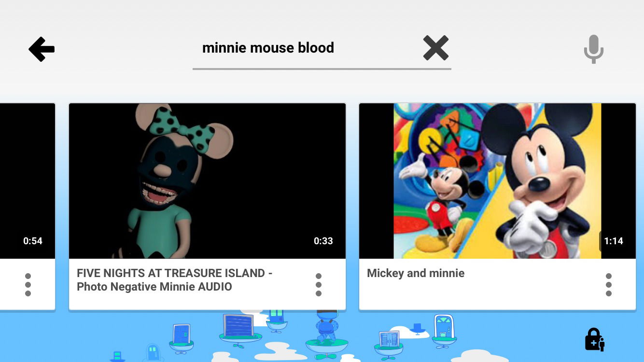Image resolution: width=644 pixels, height=362 pixels.
Task: Edit the 'minnie mouse blood' search field
Action: pyautogui.click(x=322, y=49)
